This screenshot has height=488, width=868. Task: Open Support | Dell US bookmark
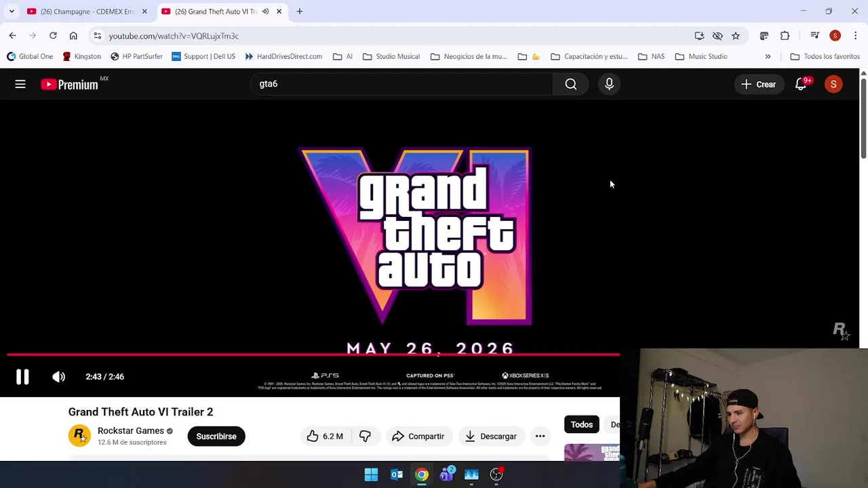click(x=203, y=56)
